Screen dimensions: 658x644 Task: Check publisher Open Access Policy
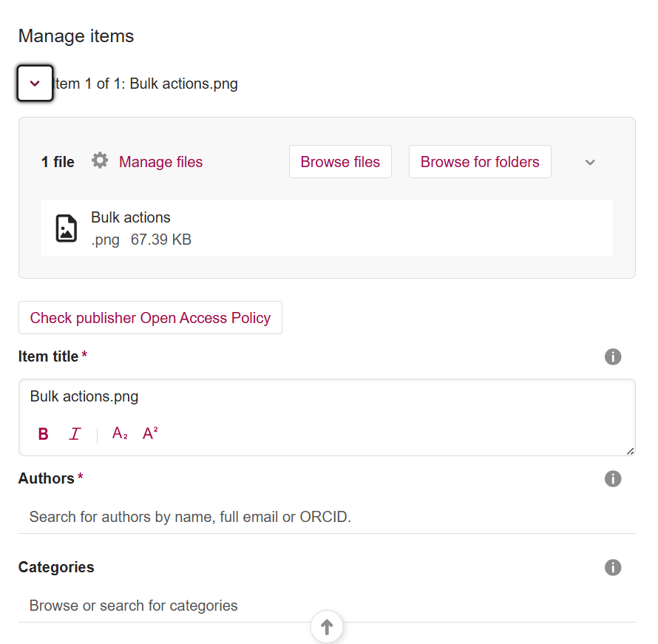[150, 318]
